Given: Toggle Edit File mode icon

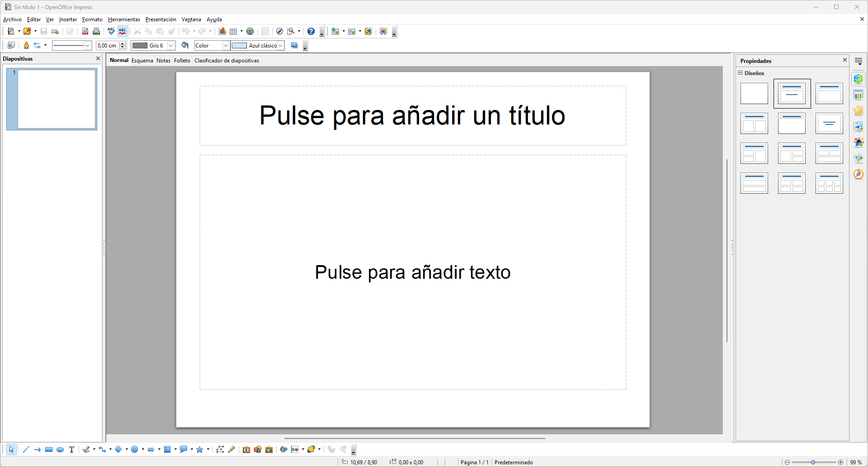Looking at the screenshot, I should tap(70, 31).
